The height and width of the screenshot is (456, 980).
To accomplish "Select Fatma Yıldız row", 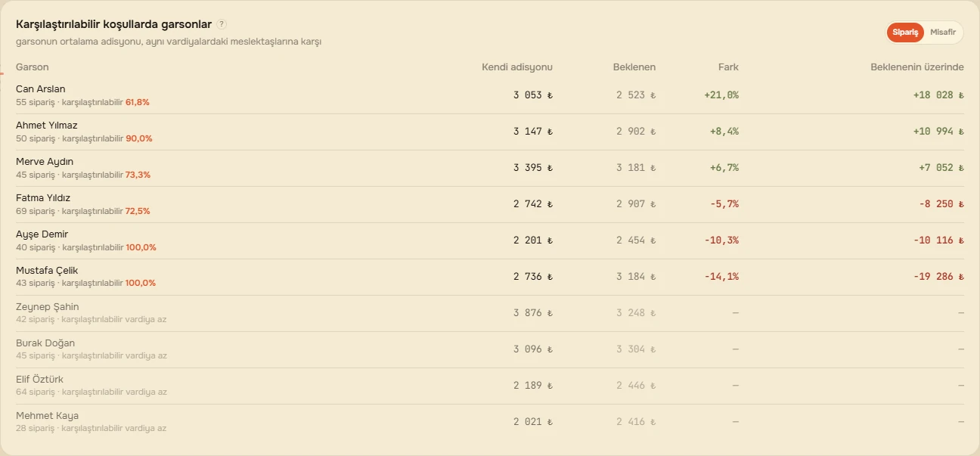I will pyautogui.click(x=490, y=204).
